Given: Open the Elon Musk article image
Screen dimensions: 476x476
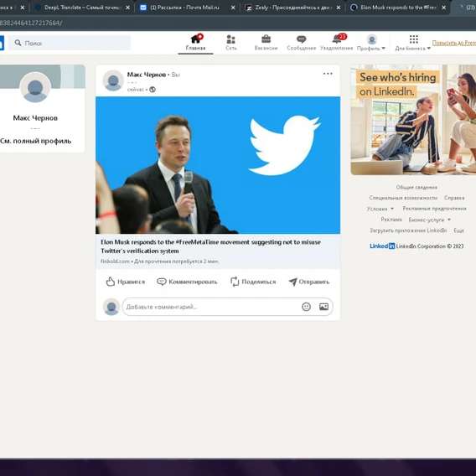Looking at the screenshot, I should 218,165.
